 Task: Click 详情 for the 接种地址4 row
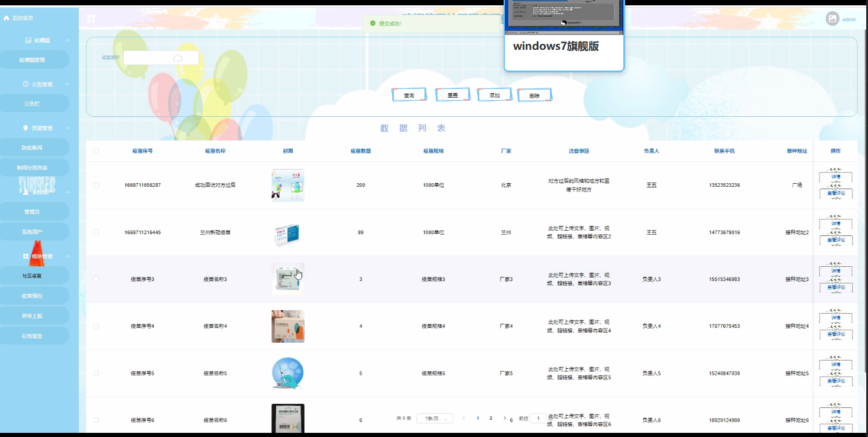point(835,318)
